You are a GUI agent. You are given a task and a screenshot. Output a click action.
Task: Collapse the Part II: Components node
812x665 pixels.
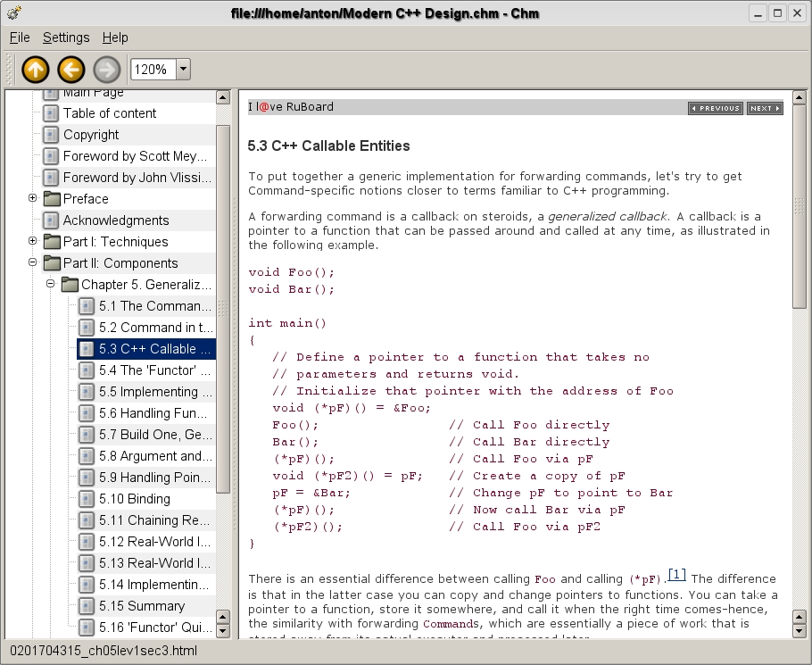point(33,262)
